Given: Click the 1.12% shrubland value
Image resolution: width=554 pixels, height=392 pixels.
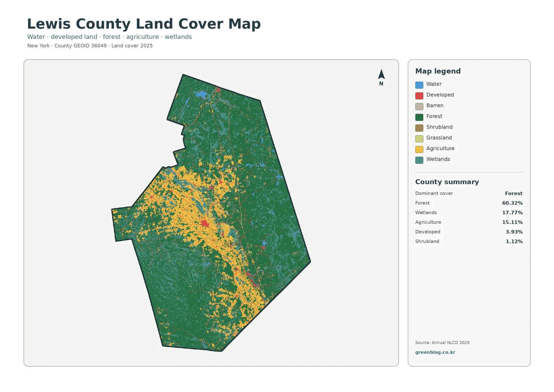Looking at the screenshot, I should tap(514, 241).
